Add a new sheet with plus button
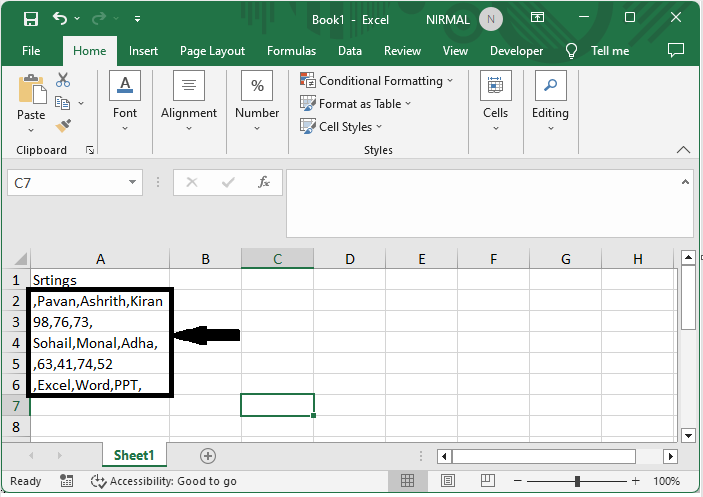 (208, 456)
